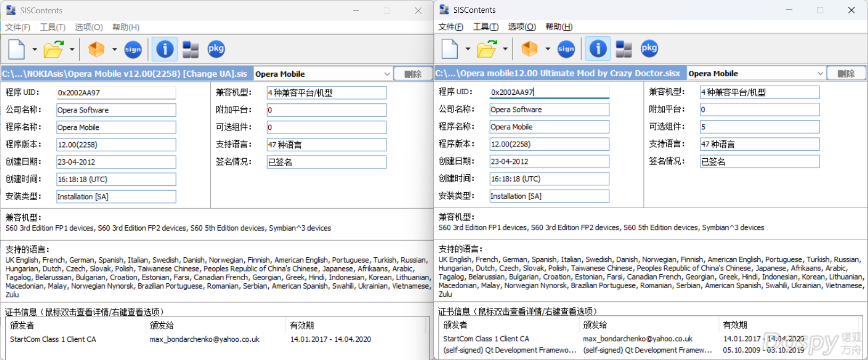Close the right SISContents window

pos(852,10)
